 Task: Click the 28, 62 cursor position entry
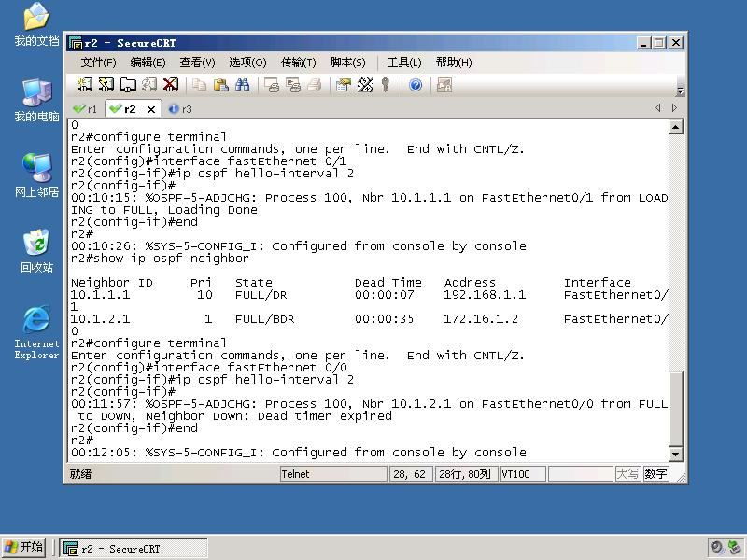coord(411,474)
